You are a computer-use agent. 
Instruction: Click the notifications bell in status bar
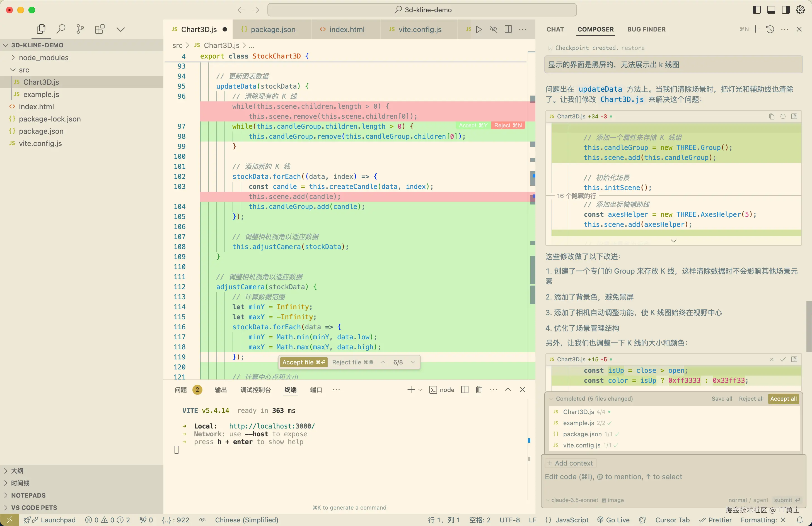point(799,520)
